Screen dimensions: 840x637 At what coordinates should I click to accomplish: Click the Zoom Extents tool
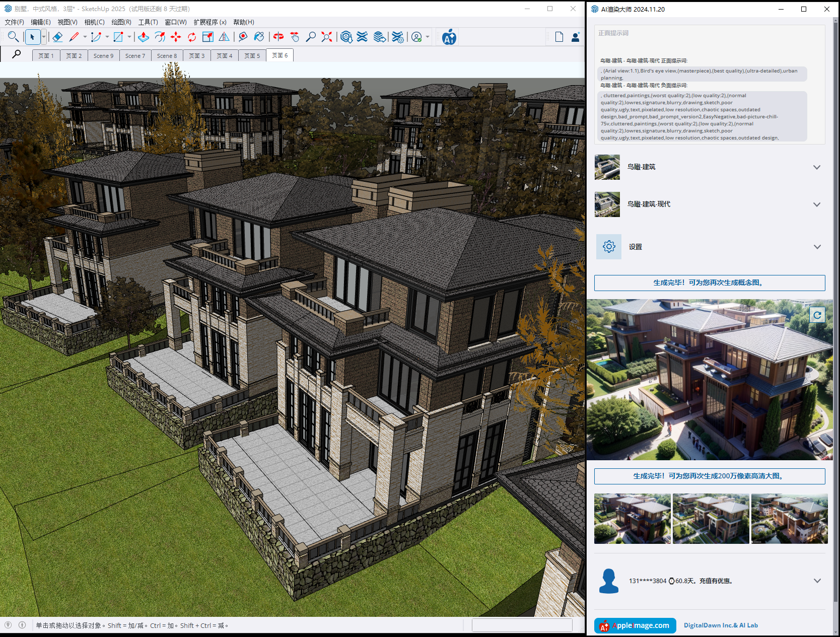(327, 37)
